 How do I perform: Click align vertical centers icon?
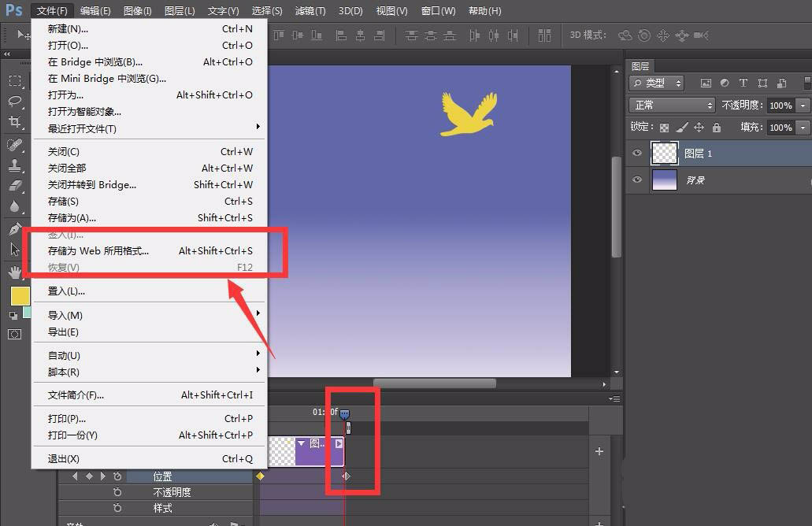(297, 35)
